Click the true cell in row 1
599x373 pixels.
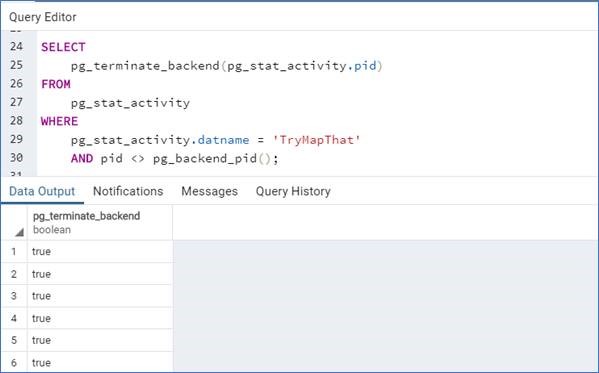[100, 251]
